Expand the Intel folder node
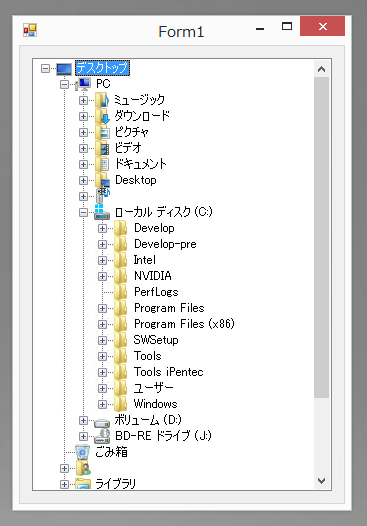Image resolution: width=367 pixels, height=526 pixels. coord(102,260)
